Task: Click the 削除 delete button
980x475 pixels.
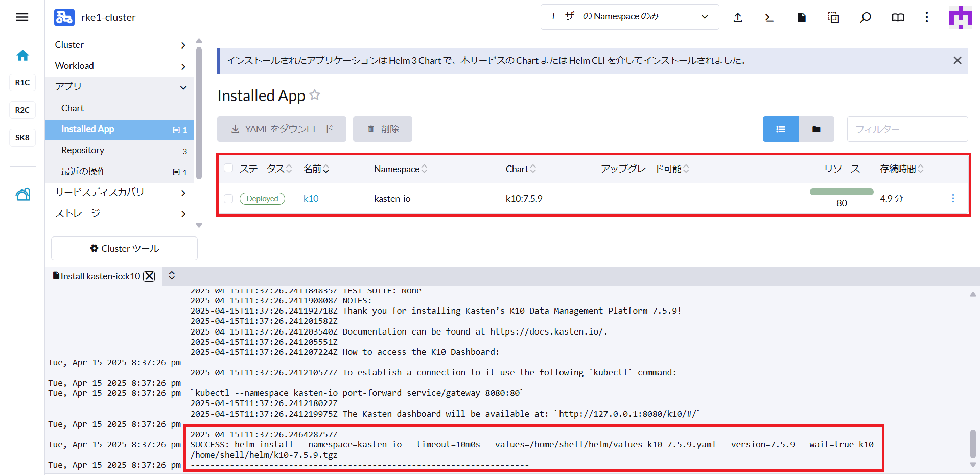Action: coord(383,129)
